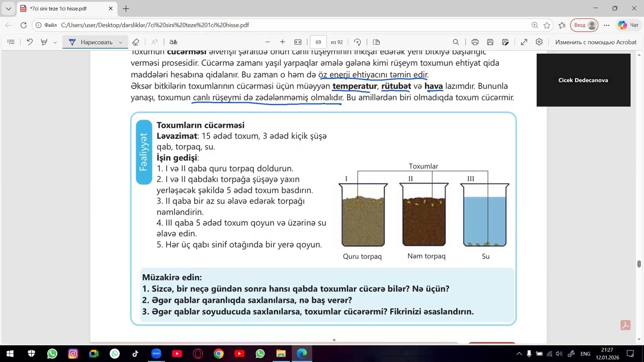This screenshot has width=644, height=362.
Task: Open Windows Security from taskbar
Action: click(31, 354)
